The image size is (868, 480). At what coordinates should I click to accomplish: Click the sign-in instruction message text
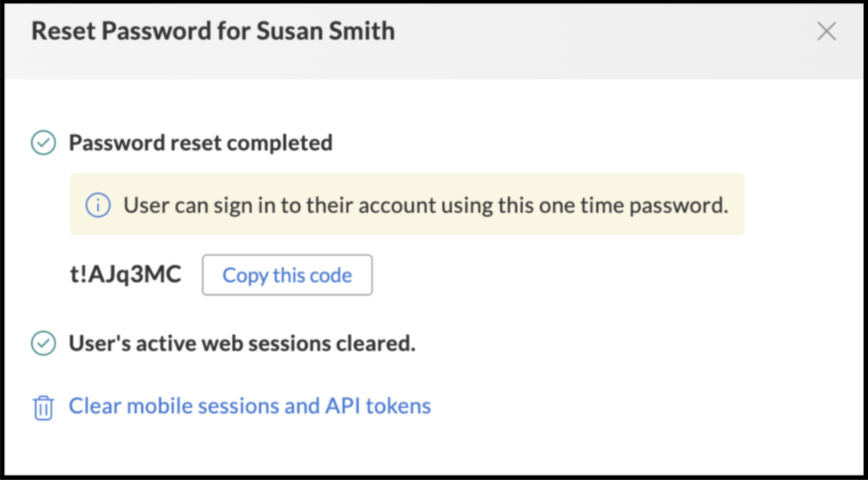[x=425, y=205]
